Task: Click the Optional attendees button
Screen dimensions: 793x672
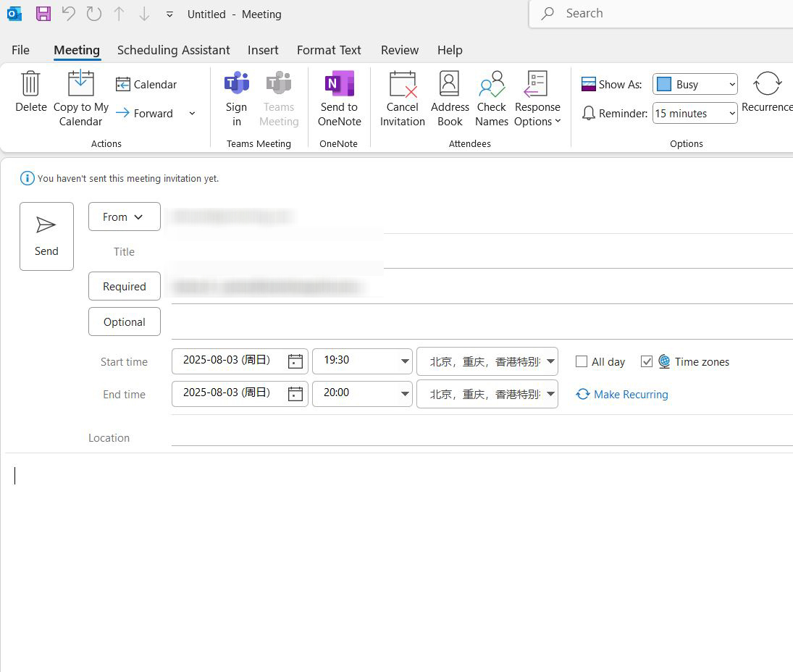Action: pos(125,322)
